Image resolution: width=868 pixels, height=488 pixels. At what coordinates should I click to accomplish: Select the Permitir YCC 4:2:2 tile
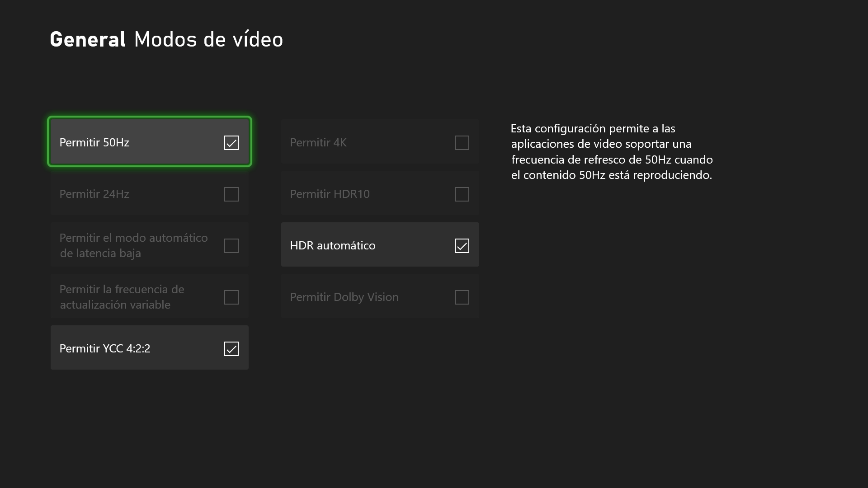(136, 348)
